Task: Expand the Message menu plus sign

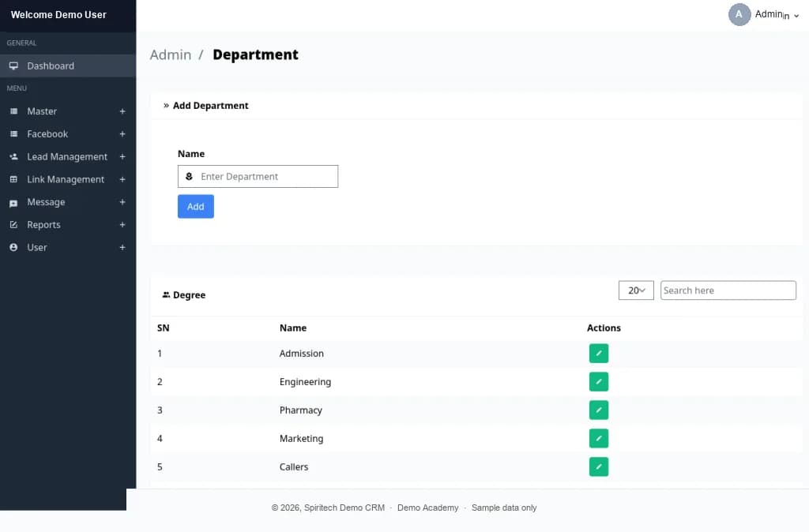Action: pyautogui.click(x=122, y=201)
